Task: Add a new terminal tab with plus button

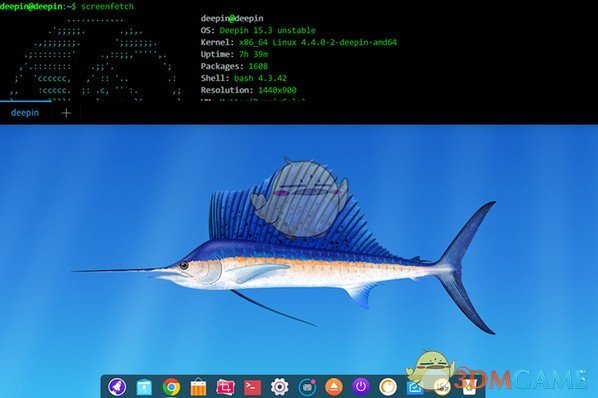Action: tap(66, 113)
